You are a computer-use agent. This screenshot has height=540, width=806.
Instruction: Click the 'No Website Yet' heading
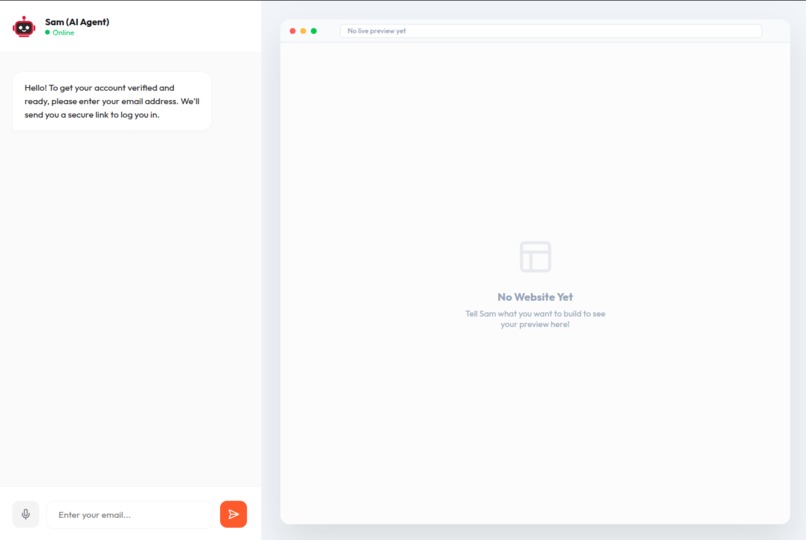pos(535,297)
